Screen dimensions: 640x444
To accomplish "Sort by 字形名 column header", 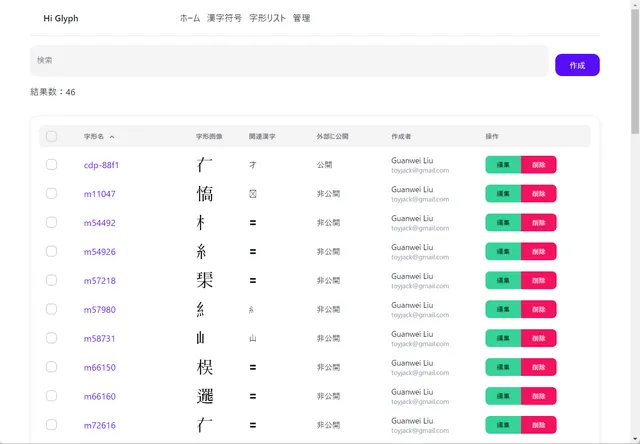I will coord(99,136).
